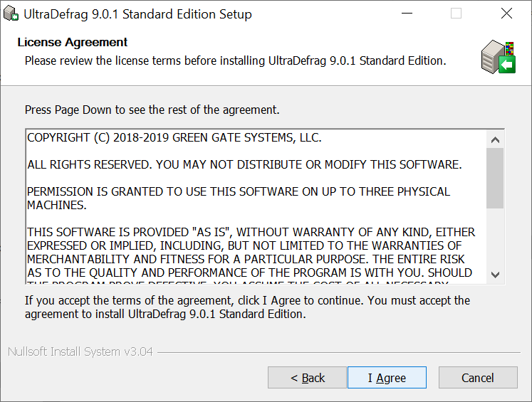Click the License Agreement heading
Image resolution: width=532 pixels, height=402 pixels.
coord(73,42)
